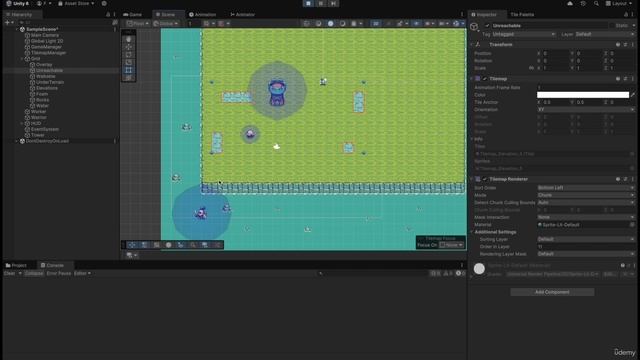Click the Play button
Image resolution: width=640 pixels, height=360 pixels.
[x=308, y=3]
